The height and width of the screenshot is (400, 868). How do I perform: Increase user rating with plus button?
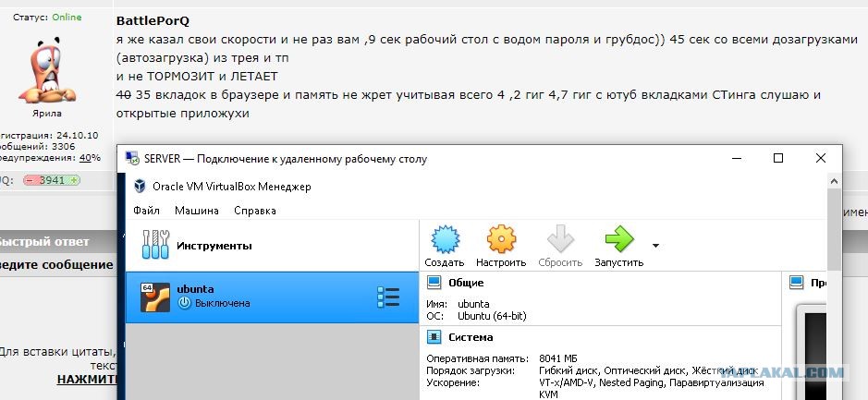pyautogui.click(x=73, y=180)
